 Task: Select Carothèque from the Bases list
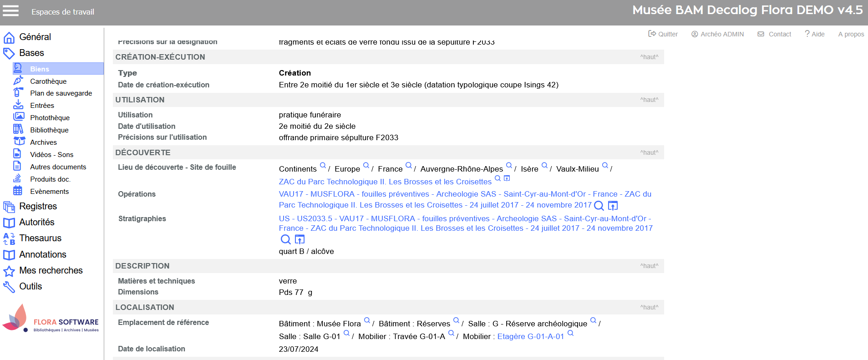(48, 81)
